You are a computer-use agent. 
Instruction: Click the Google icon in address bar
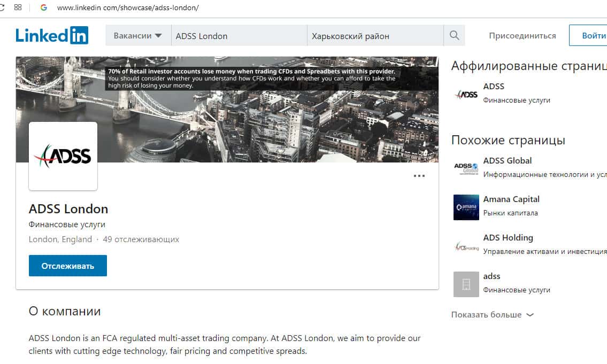pyautogui.click(x=43, y=7)
